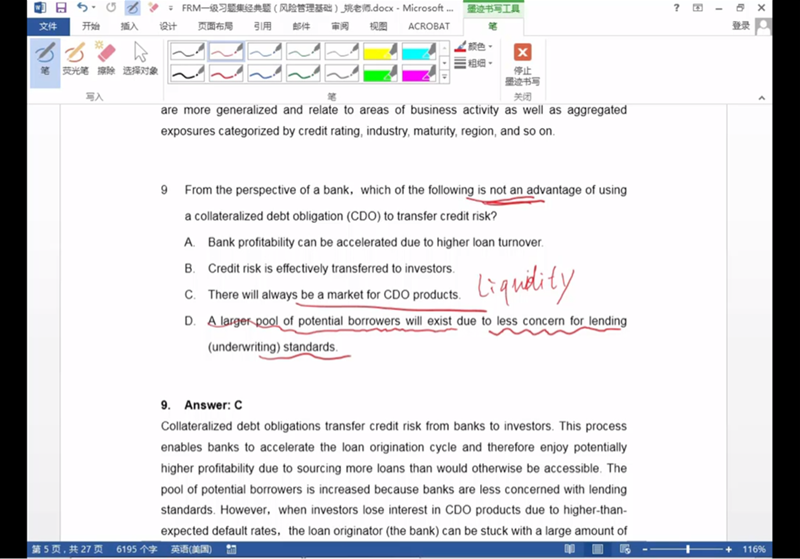800x559 pixels.
Task: Click the Word application icon
Action: pyautogui.click(x=40, y=8)
